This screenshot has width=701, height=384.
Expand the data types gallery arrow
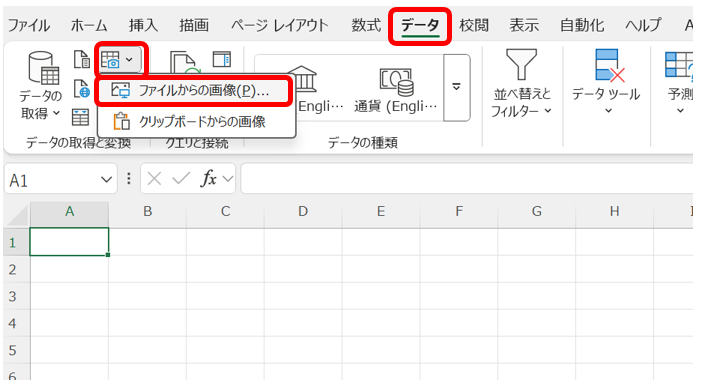[456, 88]
